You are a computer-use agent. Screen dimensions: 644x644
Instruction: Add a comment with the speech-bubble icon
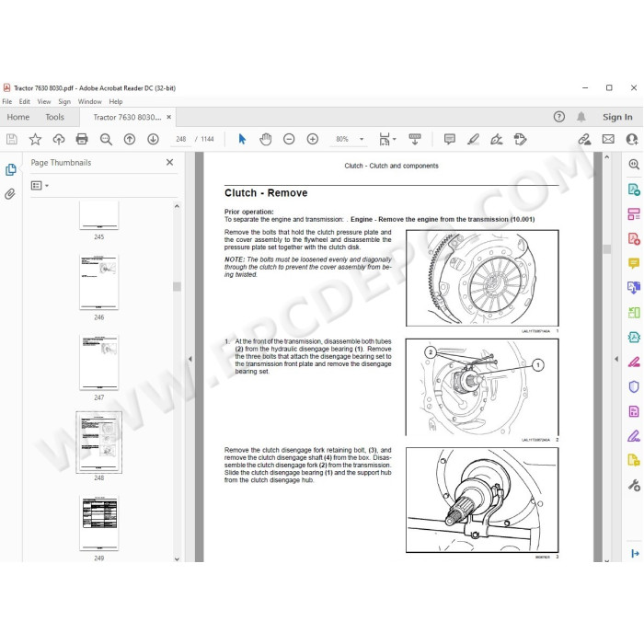point(450,139)
